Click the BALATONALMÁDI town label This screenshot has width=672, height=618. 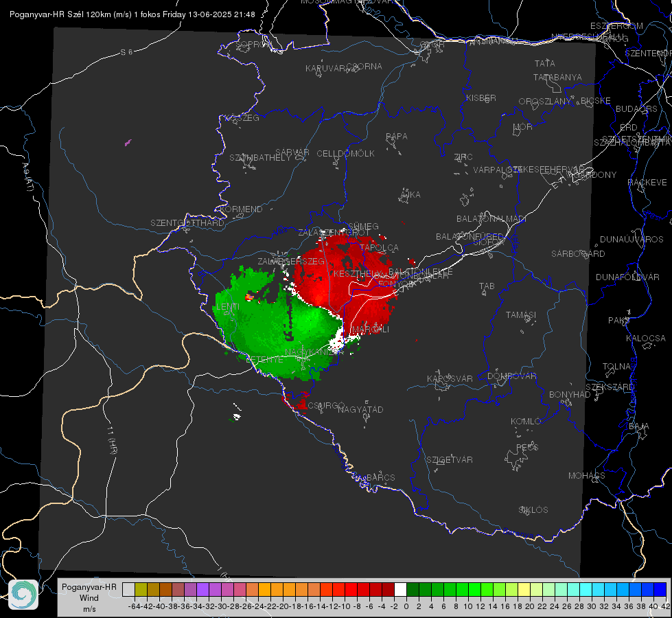tap(491, 219)
